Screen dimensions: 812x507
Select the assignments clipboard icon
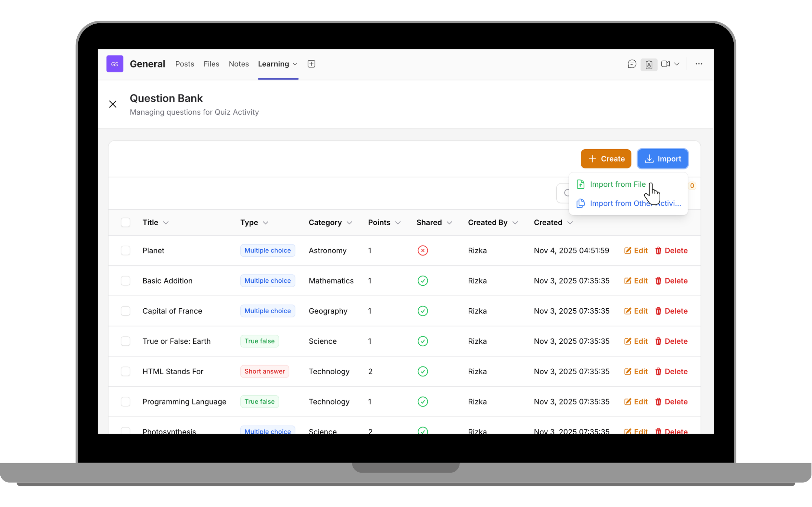649,64
